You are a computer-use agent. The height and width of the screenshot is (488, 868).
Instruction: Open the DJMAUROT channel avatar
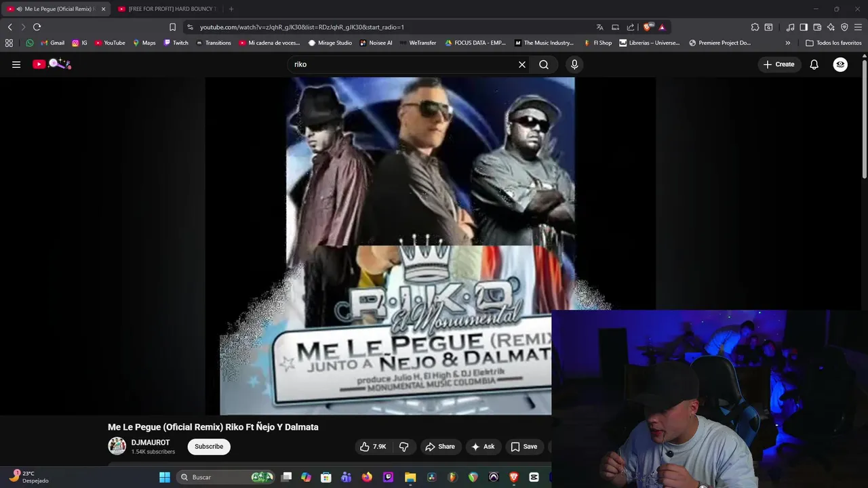117,446
